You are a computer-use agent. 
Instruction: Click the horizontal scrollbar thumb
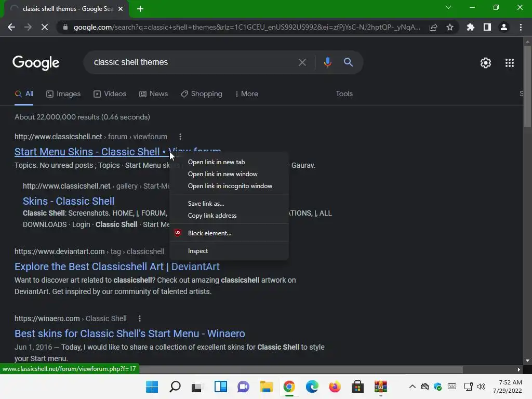pyautogui.click(x=301, y=369)
